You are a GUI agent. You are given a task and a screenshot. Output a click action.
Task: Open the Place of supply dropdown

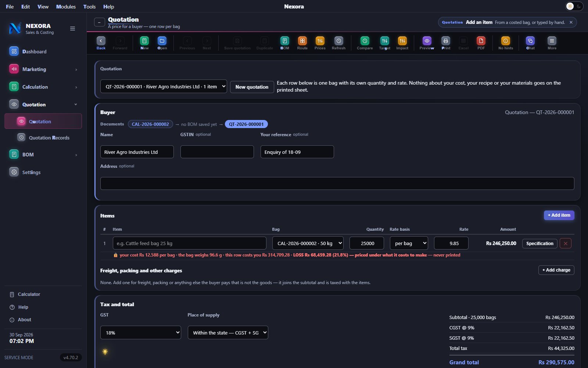pyautogui.click(x=228, y=333)
